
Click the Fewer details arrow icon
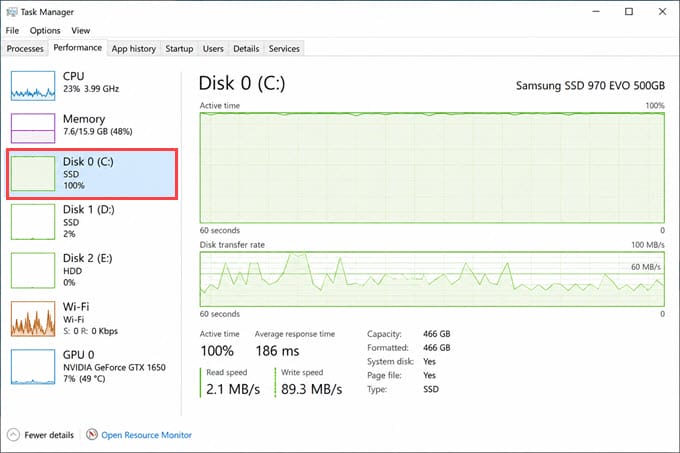coord(13,435)
